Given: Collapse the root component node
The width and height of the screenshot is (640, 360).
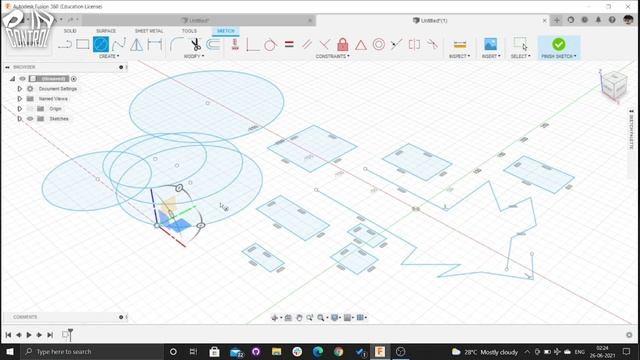Looking at the screenshot, I should (x=12, y=79).
